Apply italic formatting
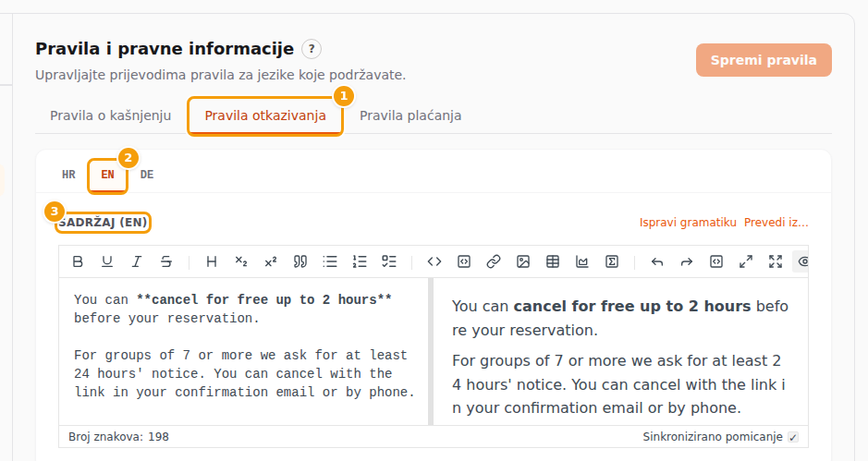Screen dimensions: 868x461 137,261
